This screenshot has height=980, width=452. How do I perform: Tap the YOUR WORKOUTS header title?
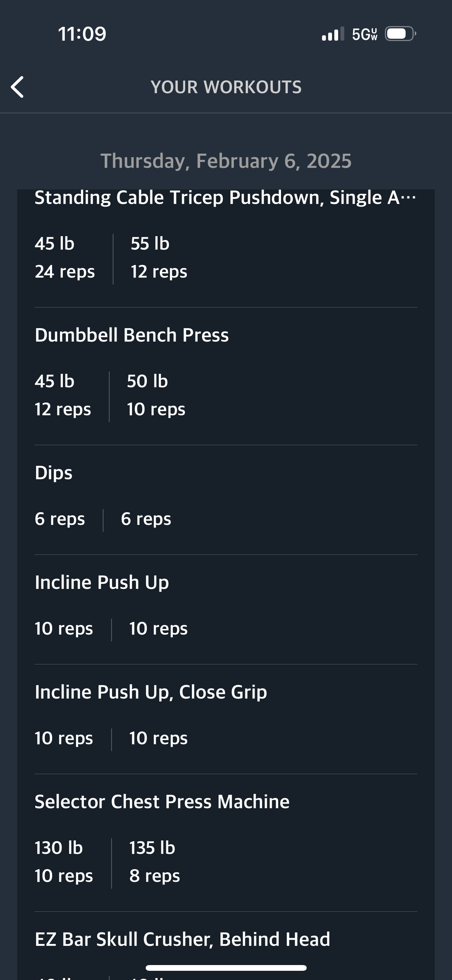click(226, 87)
